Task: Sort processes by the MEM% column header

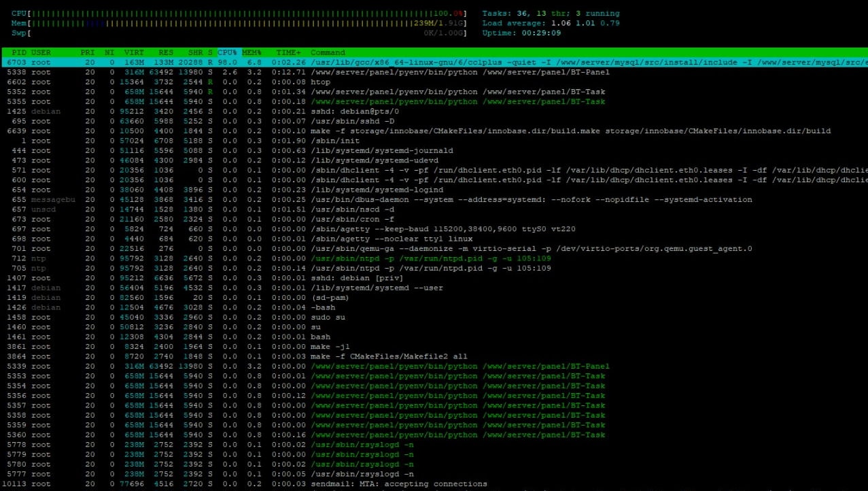Action: pos(252,52)
